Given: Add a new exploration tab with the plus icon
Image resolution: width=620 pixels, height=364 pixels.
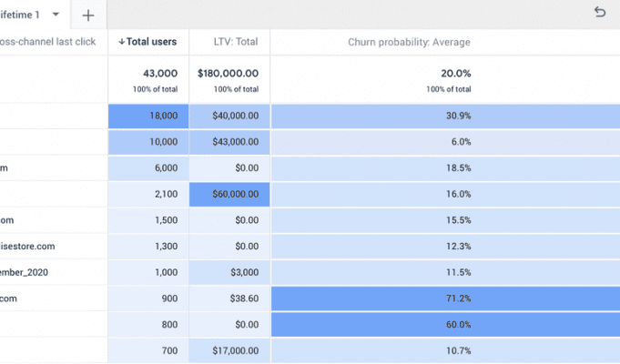Looking at the screenshot, I should pyautogui.click(x=87, y=15).
